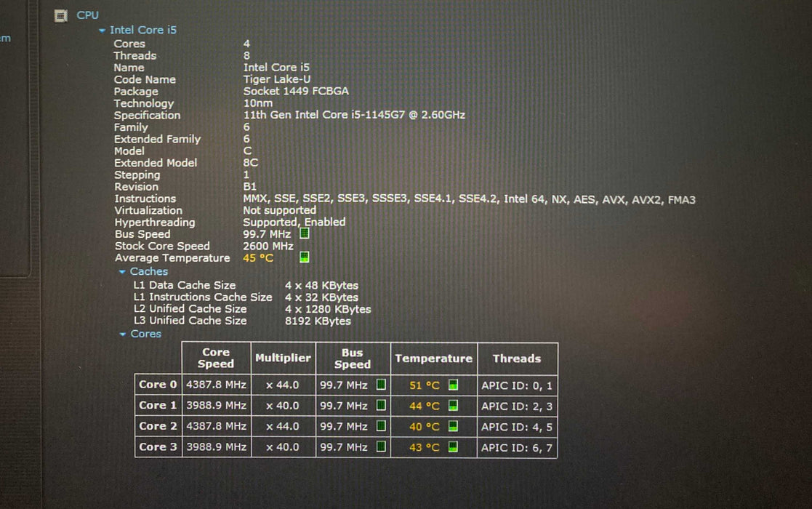Image resolution: width=812 pixels, height=509 pixels.
Task: Click the Revision B1 value
Action: click(249, 186)
